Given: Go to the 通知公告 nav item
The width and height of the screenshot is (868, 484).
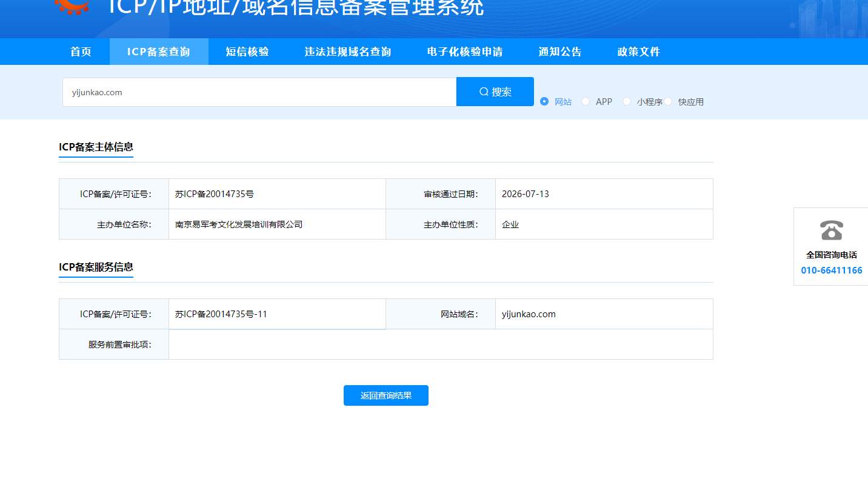Looking at the screenshot, I should point(560,52).
